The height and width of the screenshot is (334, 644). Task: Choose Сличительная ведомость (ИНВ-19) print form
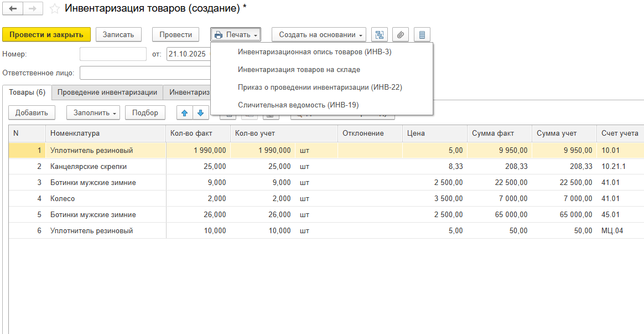pos(298,105)
